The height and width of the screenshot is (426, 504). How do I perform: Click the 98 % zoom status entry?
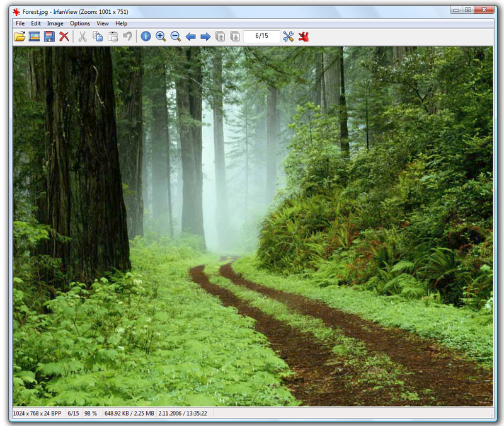[91, 413]
